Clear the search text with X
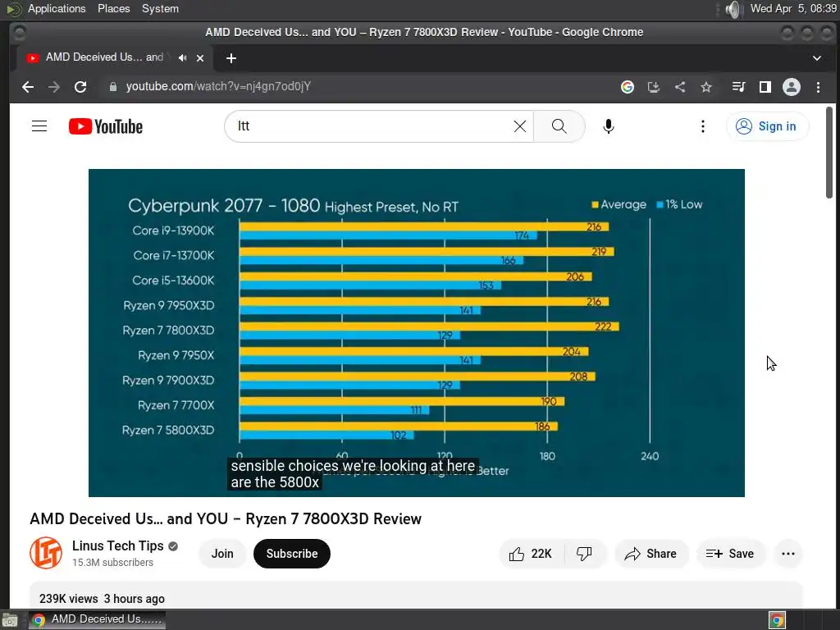 [519, 126]
